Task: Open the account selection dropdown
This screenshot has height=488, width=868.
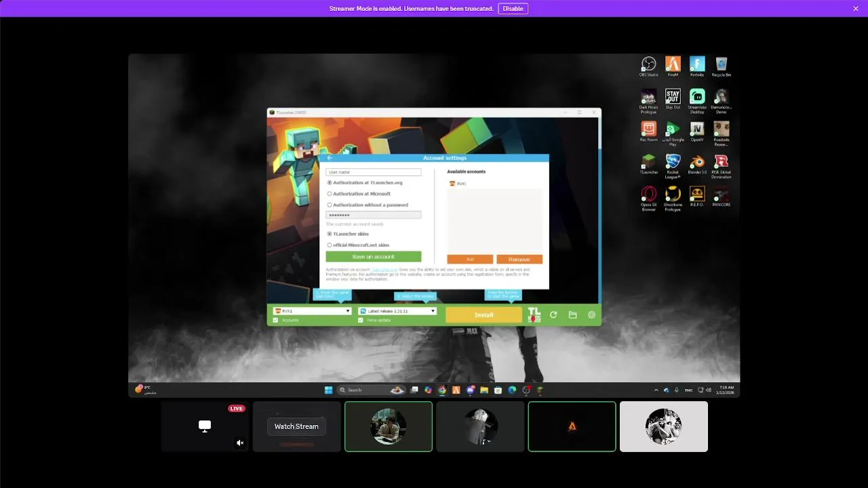Action: tap(312, 311)
